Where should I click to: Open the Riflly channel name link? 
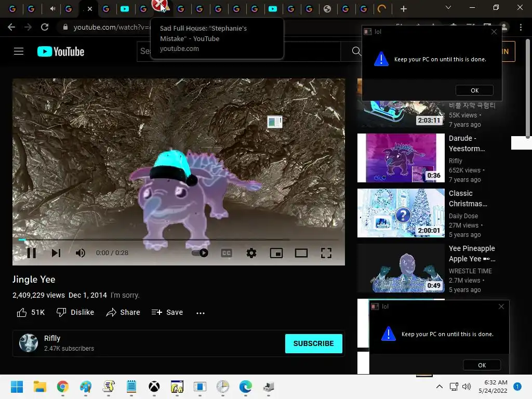(x=52, y=338)
